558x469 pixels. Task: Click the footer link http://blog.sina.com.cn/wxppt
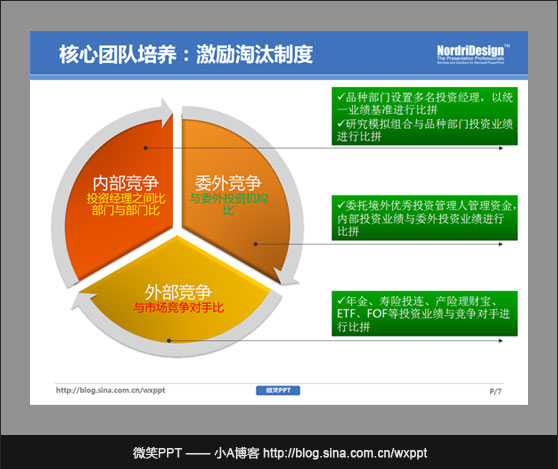point(110,390)
